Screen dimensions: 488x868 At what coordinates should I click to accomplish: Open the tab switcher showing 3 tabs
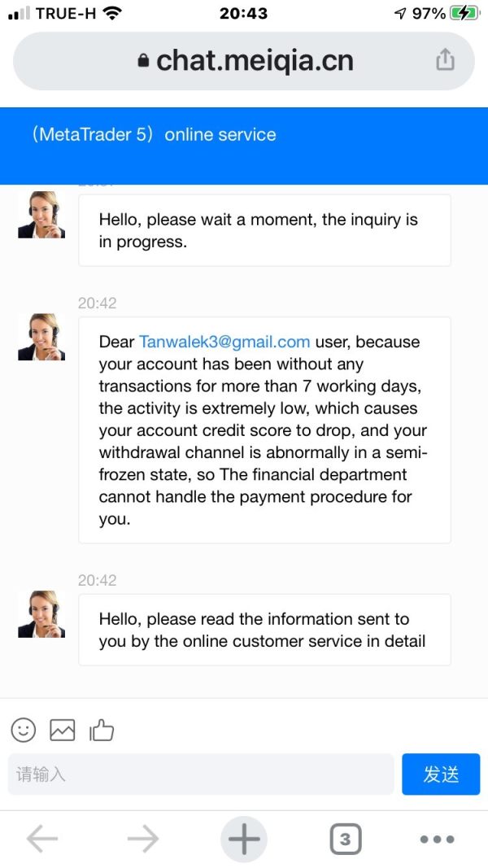tap(345, 840)
